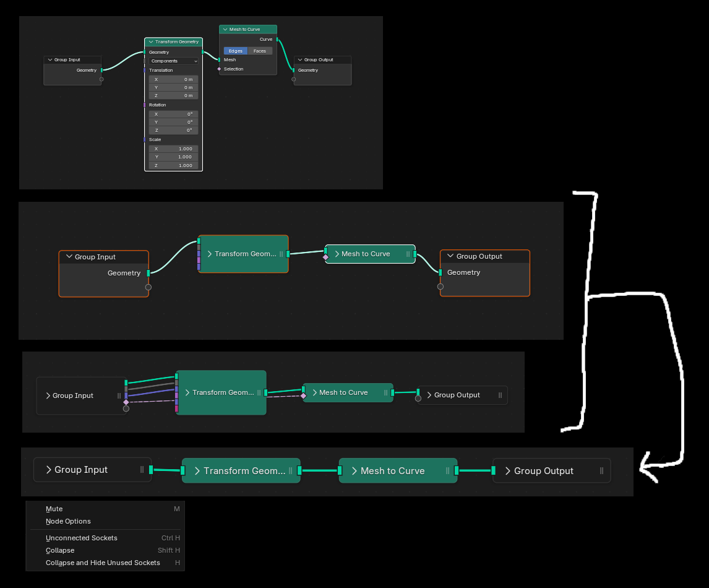Viewport: 709px width, 588px height.
Task: Expand second graph's Transform Geom node chevron
Action: click(x=210, y=254)
